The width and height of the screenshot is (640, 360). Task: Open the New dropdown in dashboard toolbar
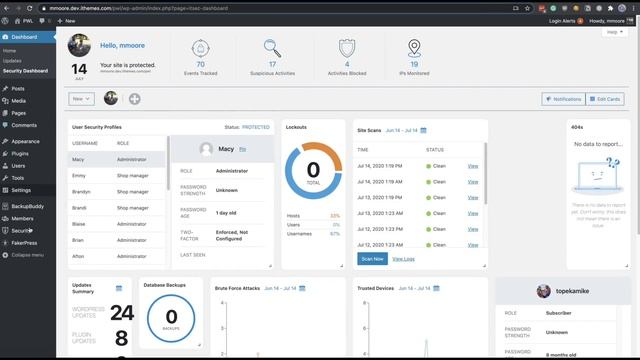(81, 99)
